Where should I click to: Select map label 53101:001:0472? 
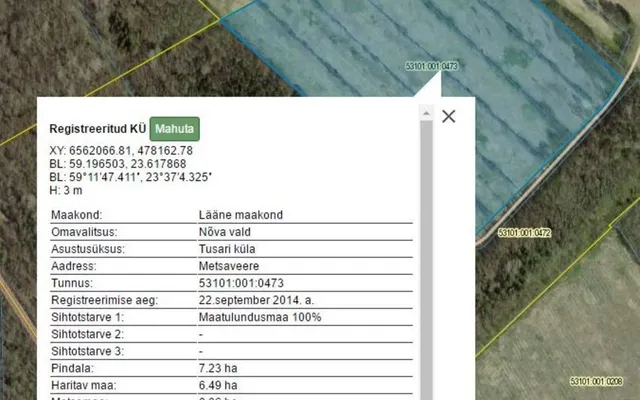[x=524, y=233]
